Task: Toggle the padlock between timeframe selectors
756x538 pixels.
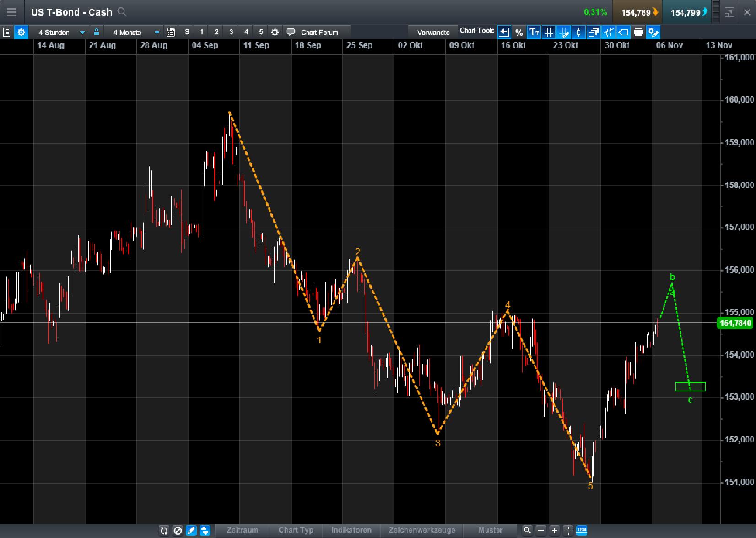Action: (x=97, y=32)
